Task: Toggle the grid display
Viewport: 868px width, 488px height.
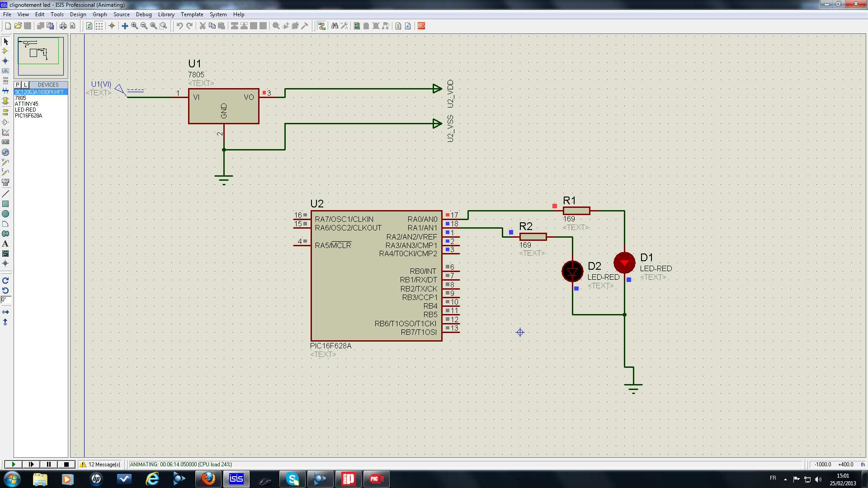Action: (x=99, y=26)
